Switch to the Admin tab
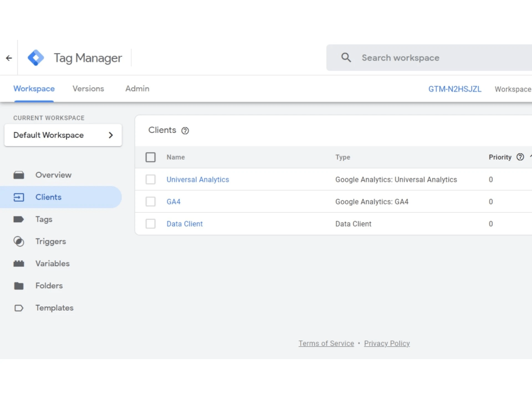The width and height of the screenshot is (532, 399). [x=137, y=88]
